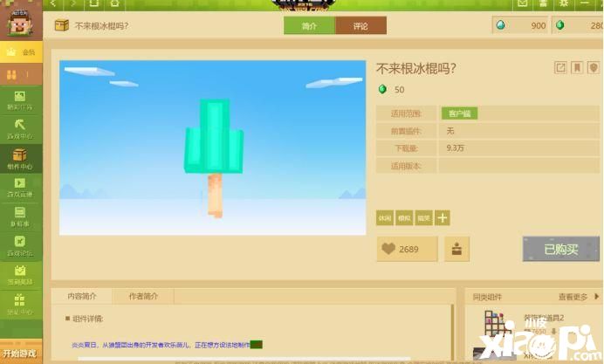Image resolution: width=604 pixels, height=364 pixels.
Task: Open the mail envelope icon
Action: tap(522, 3)
